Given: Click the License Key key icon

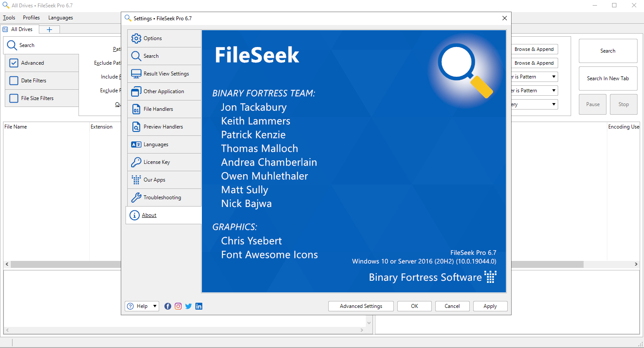Looking at the screenshot, I should [136, 162].
